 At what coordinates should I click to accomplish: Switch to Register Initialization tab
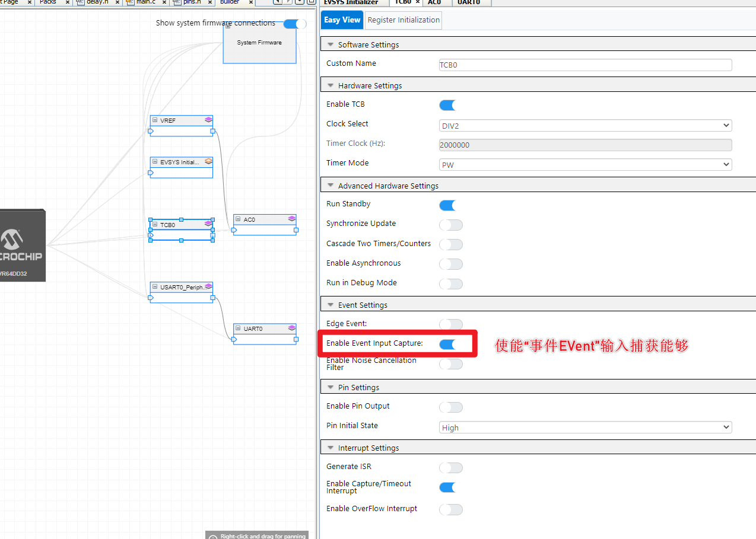tap(404, 20)
